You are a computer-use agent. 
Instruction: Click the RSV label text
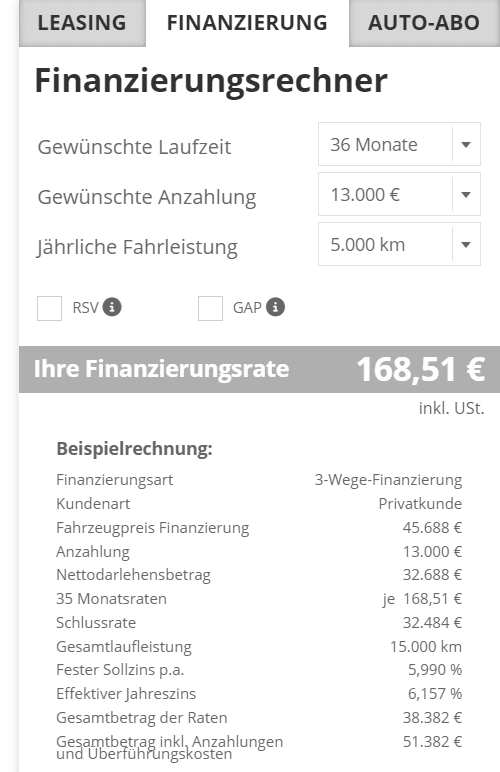click(86, 308)
